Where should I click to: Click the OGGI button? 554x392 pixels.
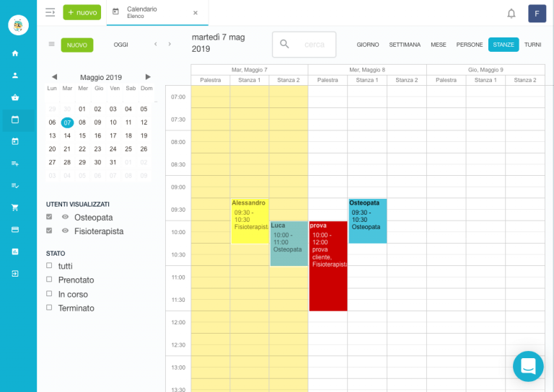click(x=121, y=45)
